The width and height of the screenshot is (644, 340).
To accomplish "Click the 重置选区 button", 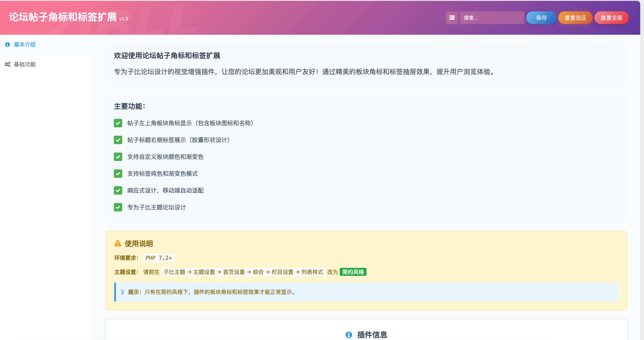I will [575, 17].
